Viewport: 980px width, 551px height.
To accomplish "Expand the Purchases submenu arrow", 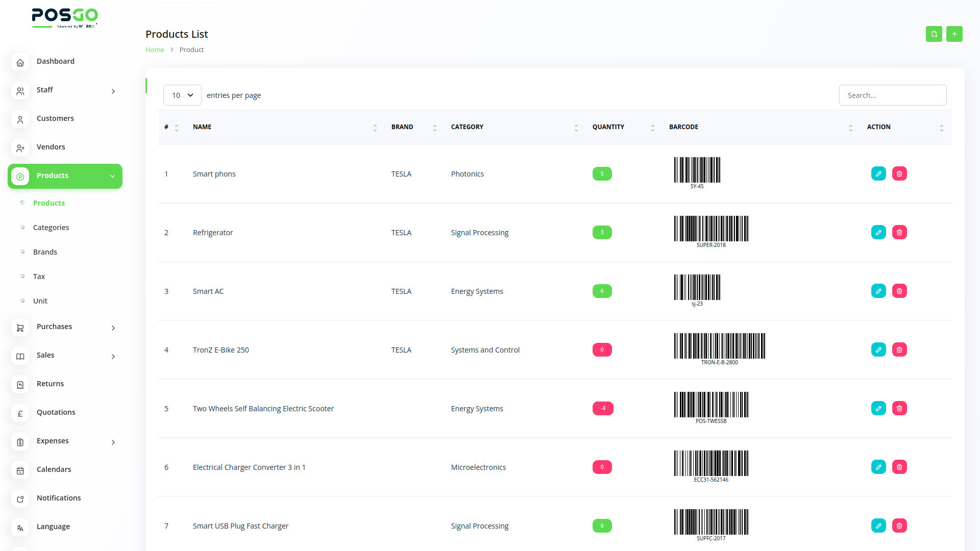I will coord(113,328).
